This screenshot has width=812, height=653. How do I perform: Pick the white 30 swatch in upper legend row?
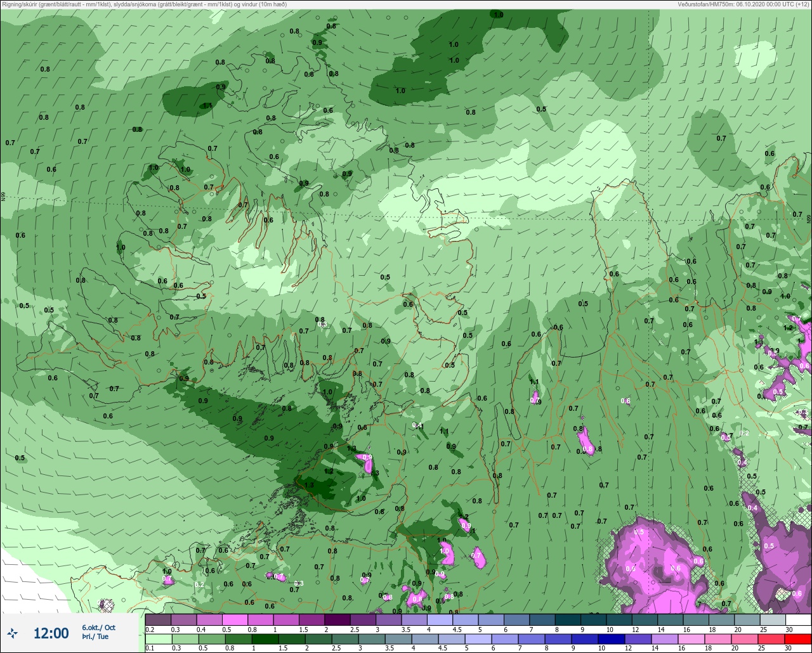pos(798,619)
